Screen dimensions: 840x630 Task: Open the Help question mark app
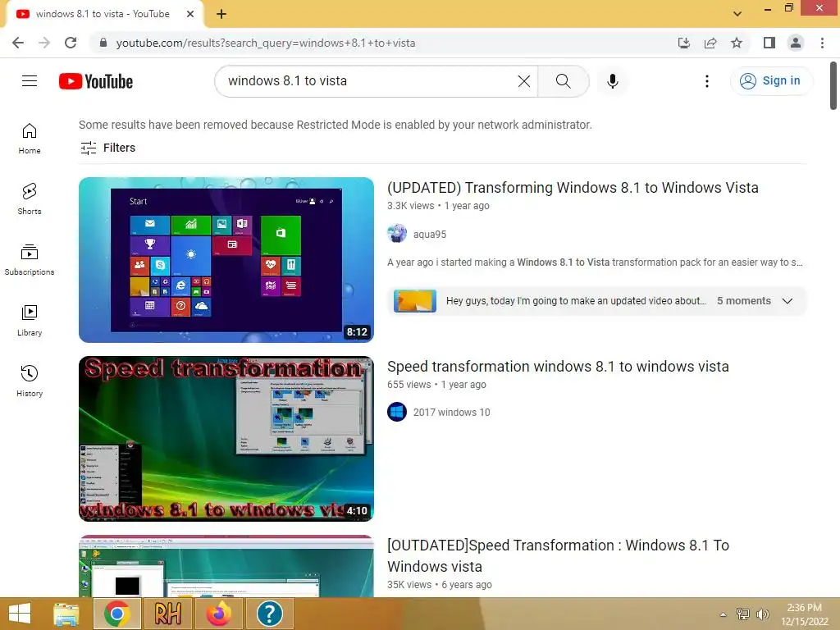tap(269, 614)
